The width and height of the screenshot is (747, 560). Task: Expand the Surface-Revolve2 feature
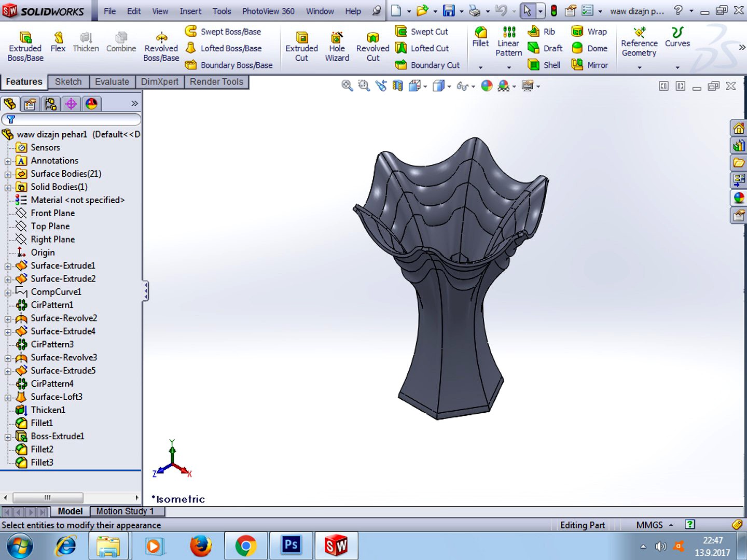coord(8,318)
